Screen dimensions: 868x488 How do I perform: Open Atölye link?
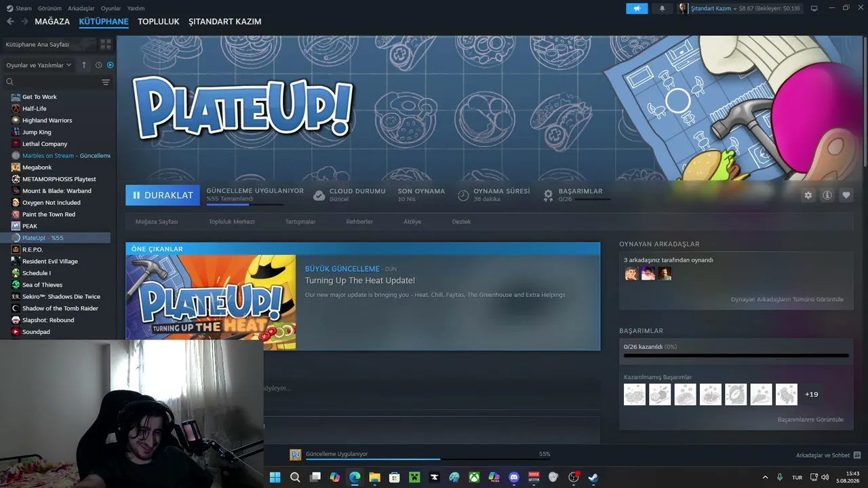pyautogui.click(x=412, y=222)
